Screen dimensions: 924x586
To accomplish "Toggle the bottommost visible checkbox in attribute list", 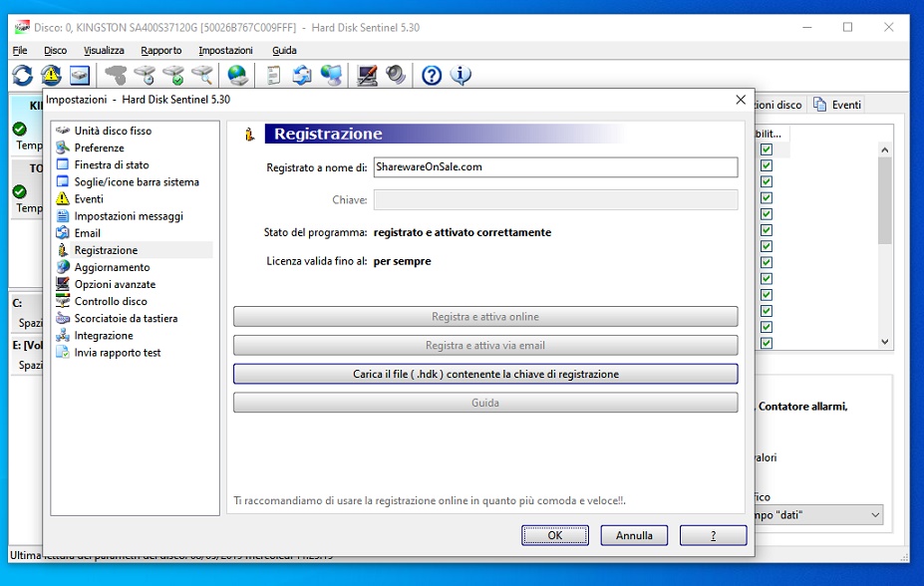I will coord(767,343).
